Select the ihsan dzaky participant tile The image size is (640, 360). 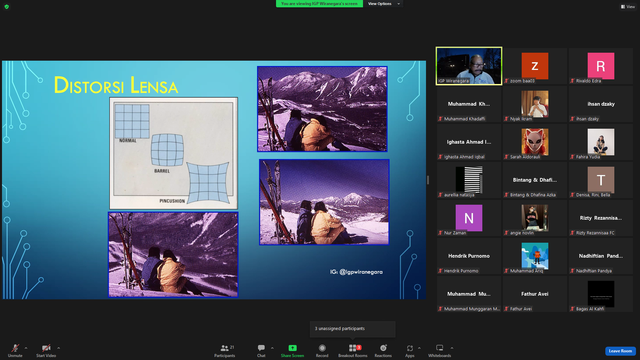point(601,104)
